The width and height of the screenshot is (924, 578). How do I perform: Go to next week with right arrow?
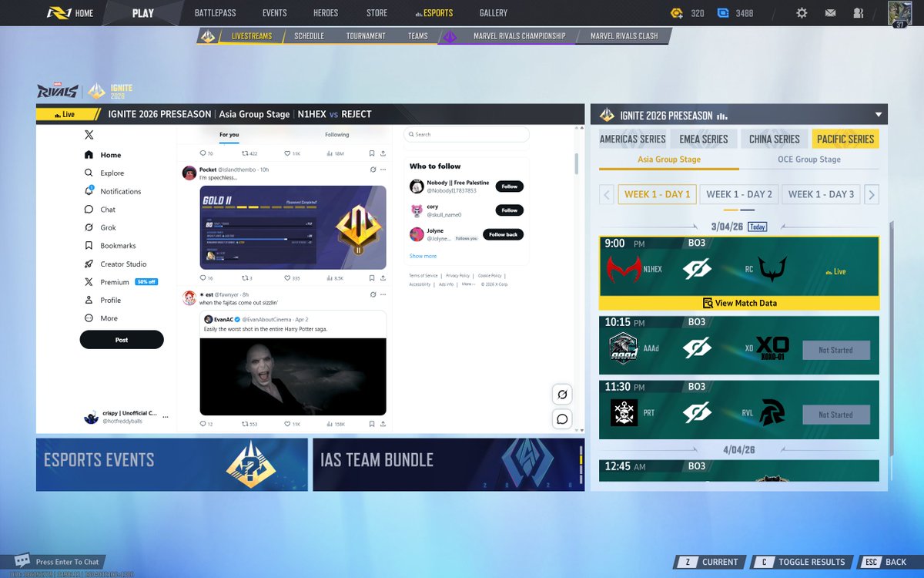[872, 194]
